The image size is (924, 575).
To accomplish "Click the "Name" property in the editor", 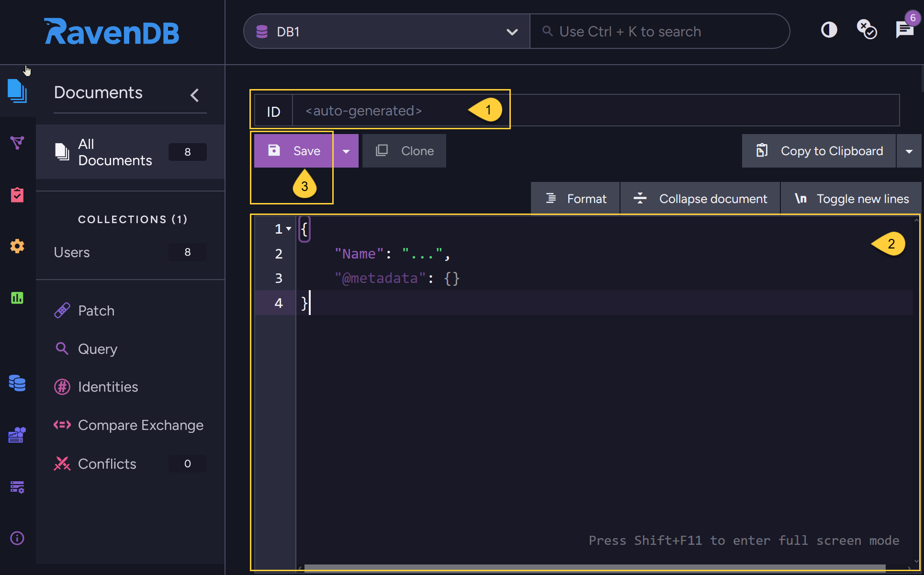I will 359,254.
